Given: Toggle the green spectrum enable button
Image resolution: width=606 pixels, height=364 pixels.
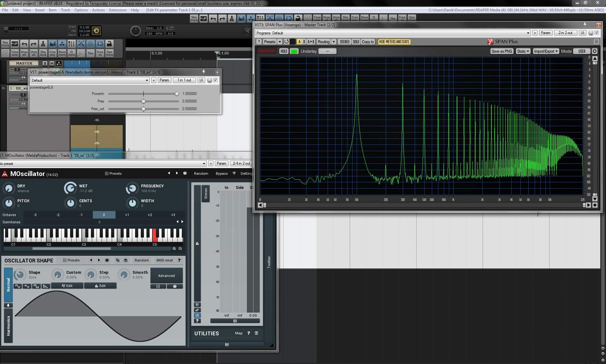Looking at the screenshot, I should coord(294,51).
